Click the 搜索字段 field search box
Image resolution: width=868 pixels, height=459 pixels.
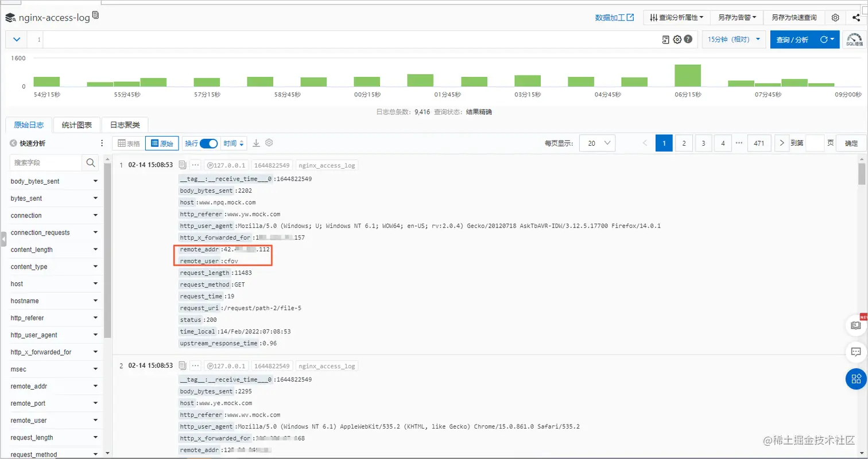(x=46, y=163)
